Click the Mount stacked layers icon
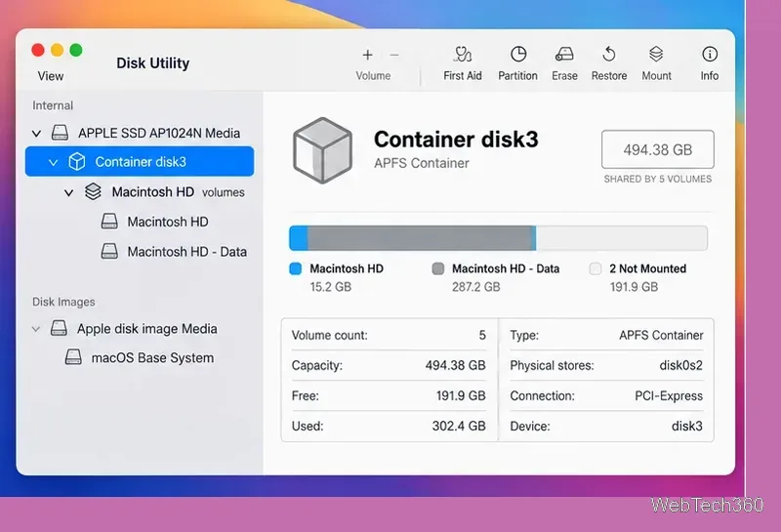The width and height of the screenshot is (781, 532). pyautogui.click(x=656, y=54)
